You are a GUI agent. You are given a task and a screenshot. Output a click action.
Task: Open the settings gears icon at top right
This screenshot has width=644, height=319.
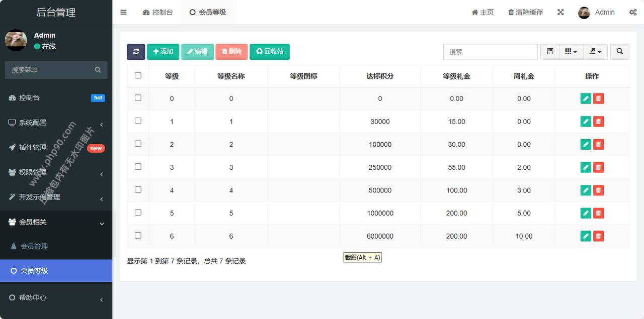pos(632,13)
